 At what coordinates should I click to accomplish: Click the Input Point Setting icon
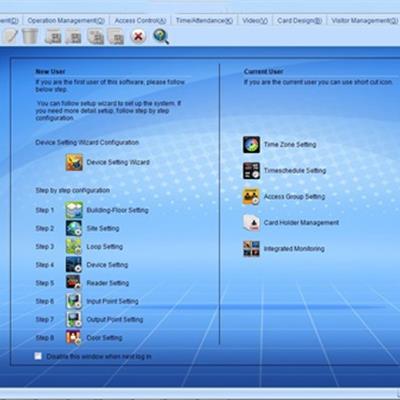[x=74, y=301]
